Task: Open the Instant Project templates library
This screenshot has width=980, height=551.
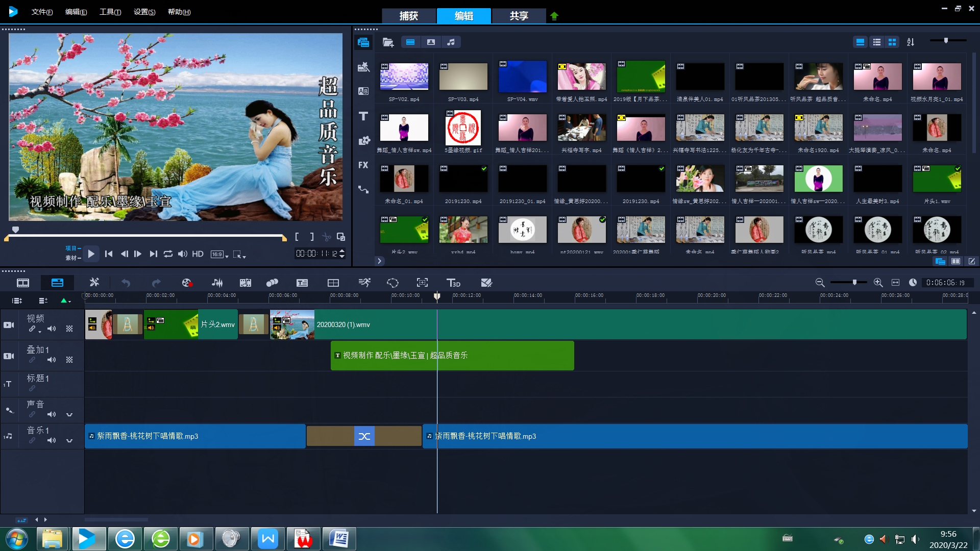Action: (363, 67)
